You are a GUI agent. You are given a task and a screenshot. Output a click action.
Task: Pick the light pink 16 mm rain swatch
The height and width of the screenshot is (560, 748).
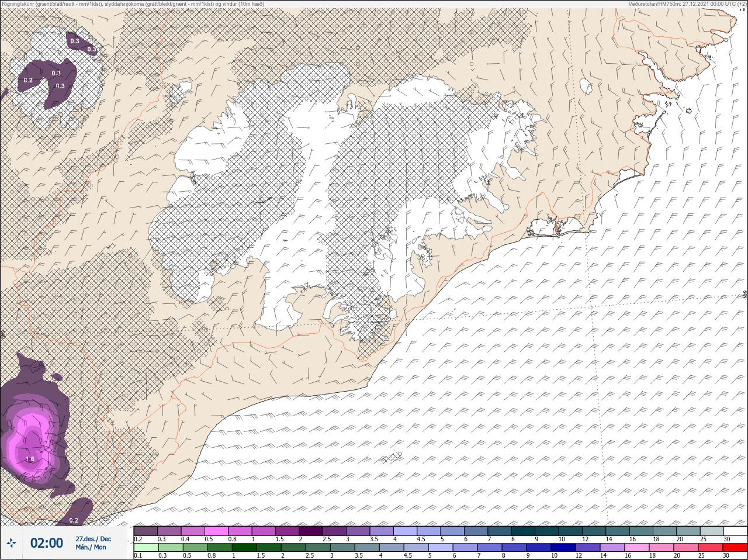tap(636, 548)
